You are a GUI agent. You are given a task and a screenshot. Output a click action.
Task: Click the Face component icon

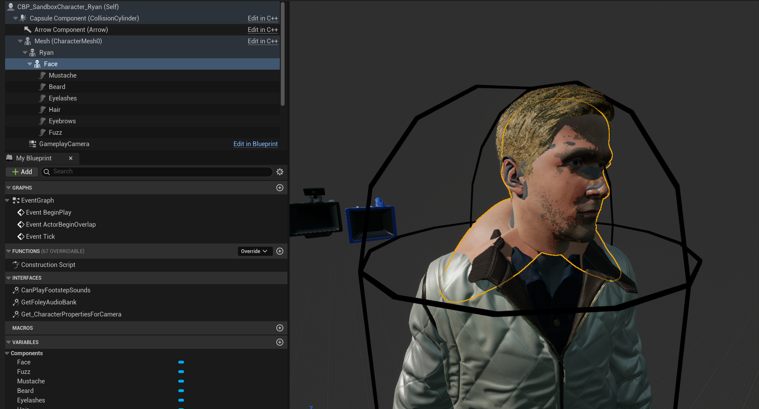pos(37,64)
